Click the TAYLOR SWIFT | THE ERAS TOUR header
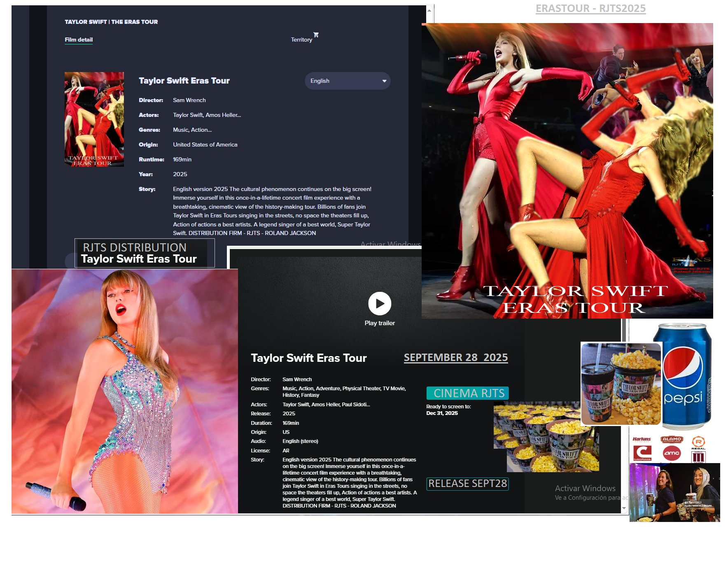This screenshot has width=728, height=573. click(x=111, y=22)
